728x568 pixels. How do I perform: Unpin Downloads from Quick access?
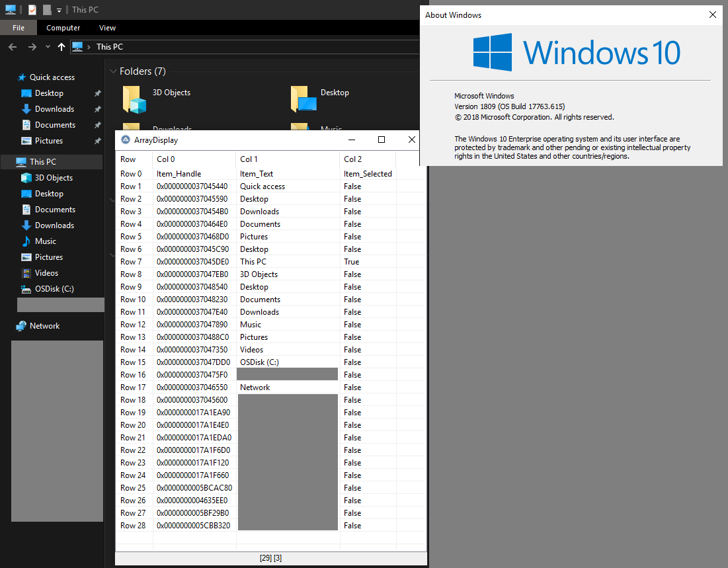point(97,109)
